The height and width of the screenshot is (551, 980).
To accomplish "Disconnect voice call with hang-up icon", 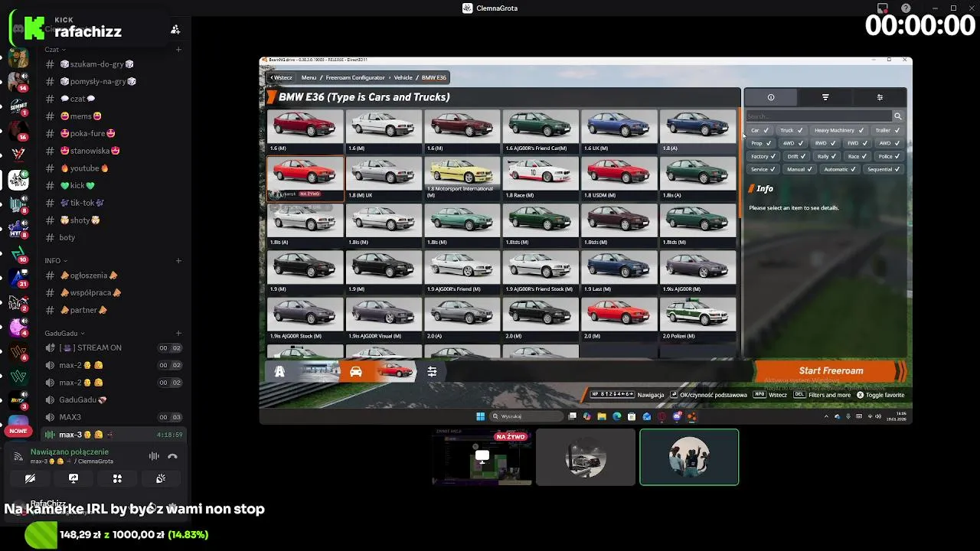I will tap(172, 456).
